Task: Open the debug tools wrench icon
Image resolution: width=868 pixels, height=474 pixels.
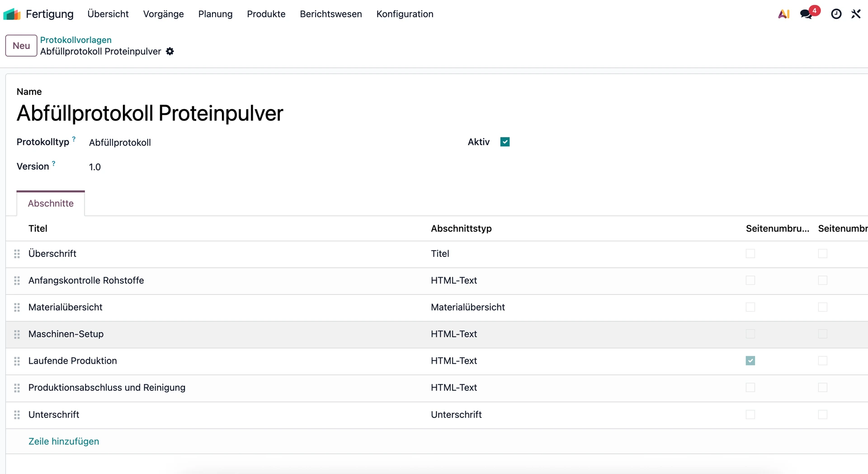Action: point(856,14)
